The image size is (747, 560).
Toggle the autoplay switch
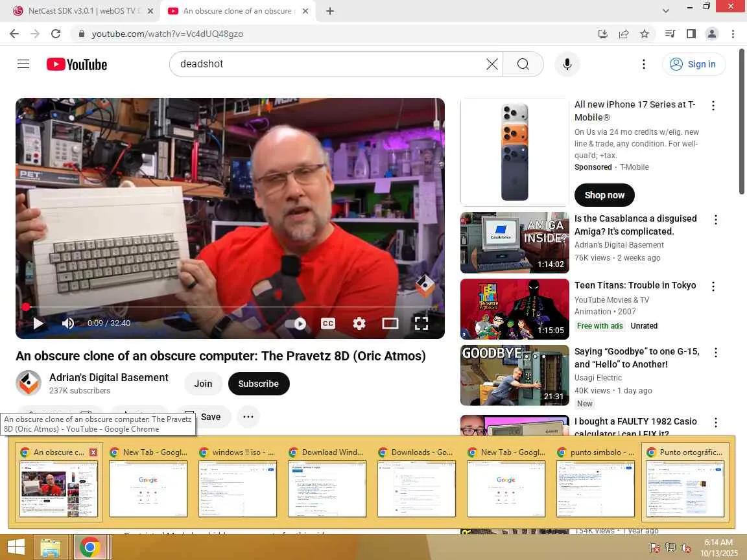[x=296, y=324]
